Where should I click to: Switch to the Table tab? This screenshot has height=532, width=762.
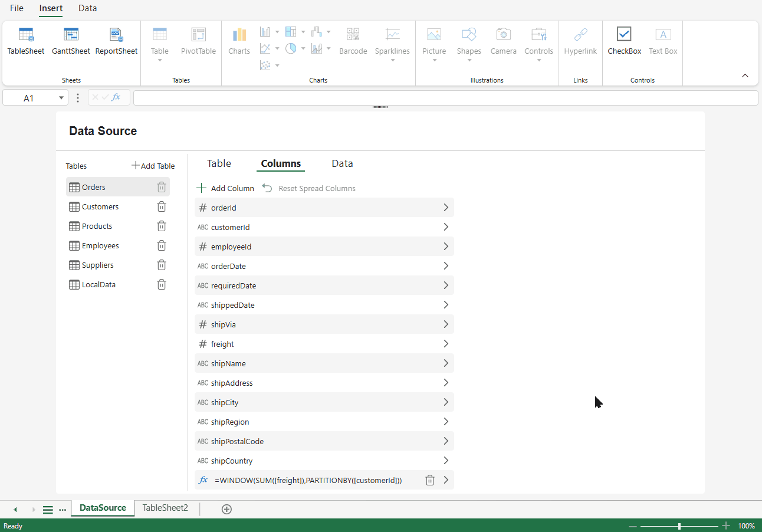(x=219, y=163)
